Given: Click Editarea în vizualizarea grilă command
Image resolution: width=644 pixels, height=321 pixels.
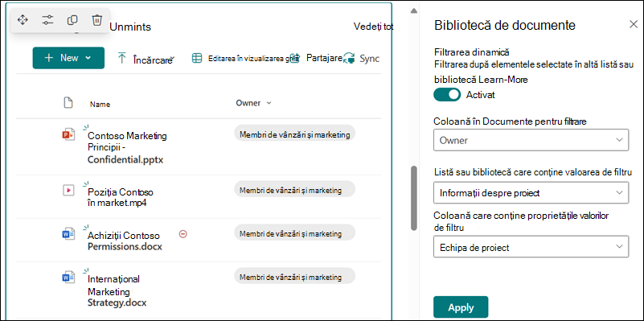Looking at the screenshot, I should click(244, 59).
